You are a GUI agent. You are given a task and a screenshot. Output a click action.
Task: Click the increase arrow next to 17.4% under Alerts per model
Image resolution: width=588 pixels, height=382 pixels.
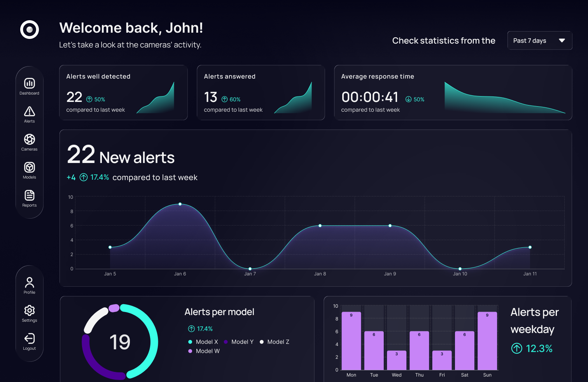(x=191, y=329)
